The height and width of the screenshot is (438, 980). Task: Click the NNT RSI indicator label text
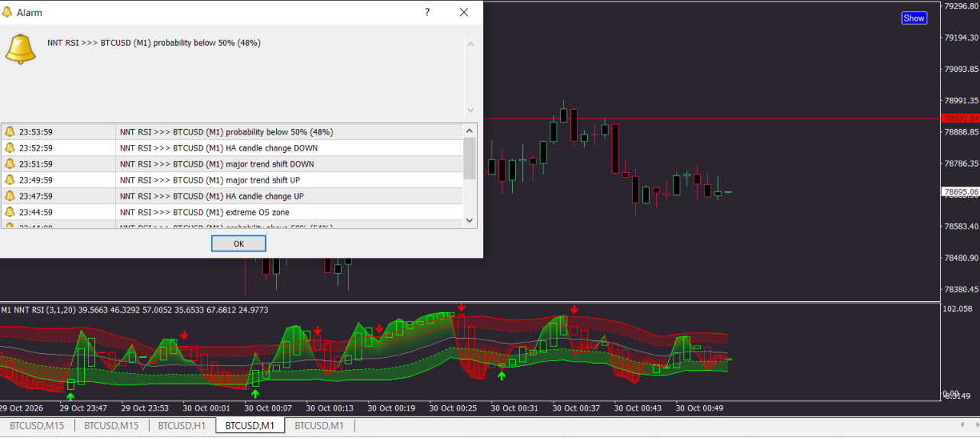(135, 310)
